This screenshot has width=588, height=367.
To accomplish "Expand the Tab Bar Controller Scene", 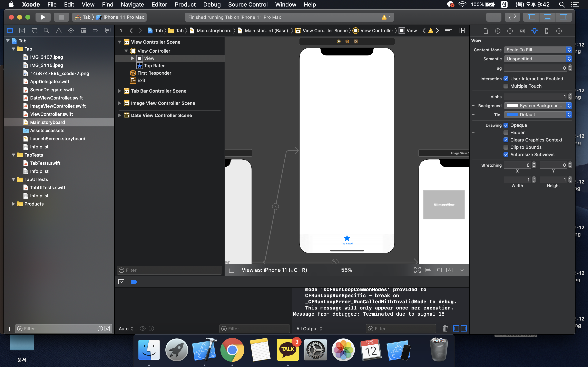I will 120,91.
